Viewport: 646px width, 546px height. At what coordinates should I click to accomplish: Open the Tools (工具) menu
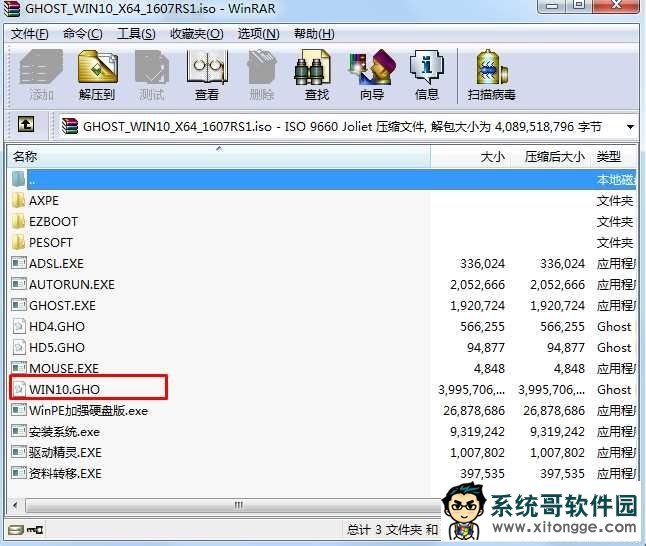click(x=136, y=33)
